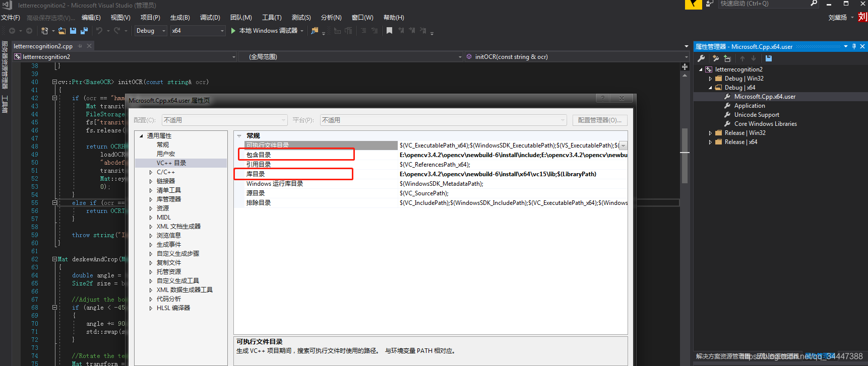Expand the C/C++ node in property tree
The height and width of the screenshot is (366, 868).
(x=151, y=172)
